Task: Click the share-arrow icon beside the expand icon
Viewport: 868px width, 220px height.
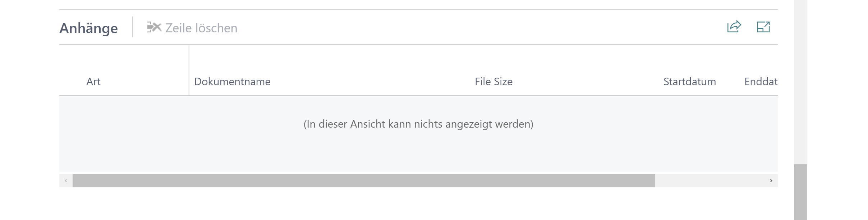Action: (734, 27)
